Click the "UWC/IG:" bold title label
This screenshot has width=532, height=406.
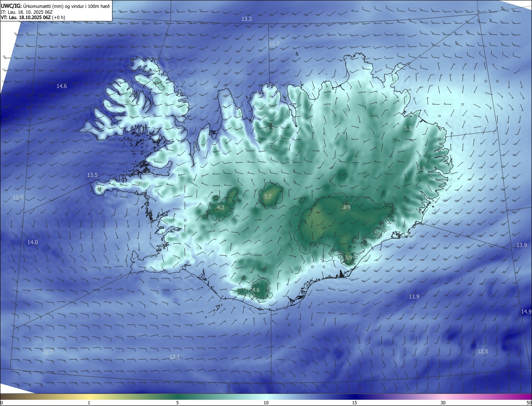pyautogui.click(x=12, y=6)
